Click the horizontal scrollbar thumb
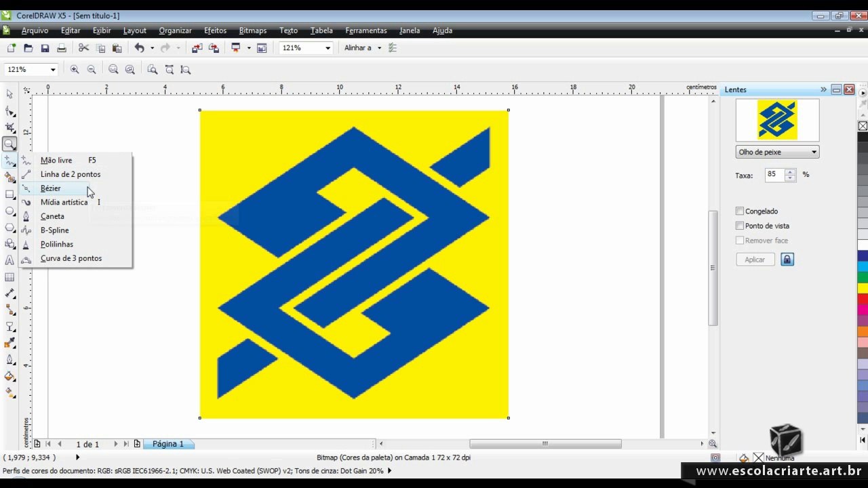The height and width of the screenshot is (488, 868). [x=545, y=444]
